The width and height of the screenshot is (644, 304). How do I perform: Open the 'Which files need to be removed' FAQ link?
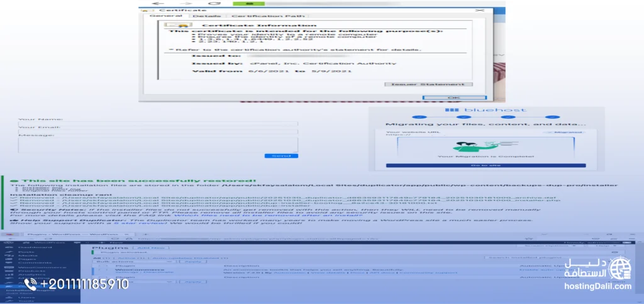coord(269,215)
